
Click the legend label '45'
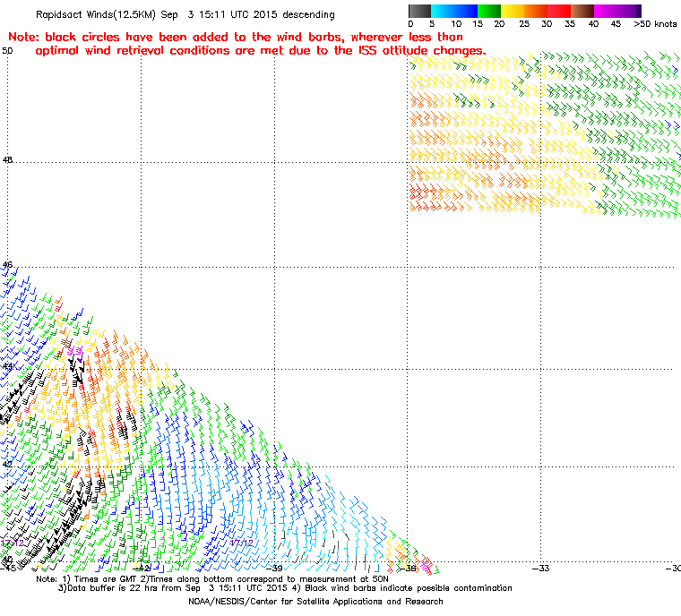point(616,24)
